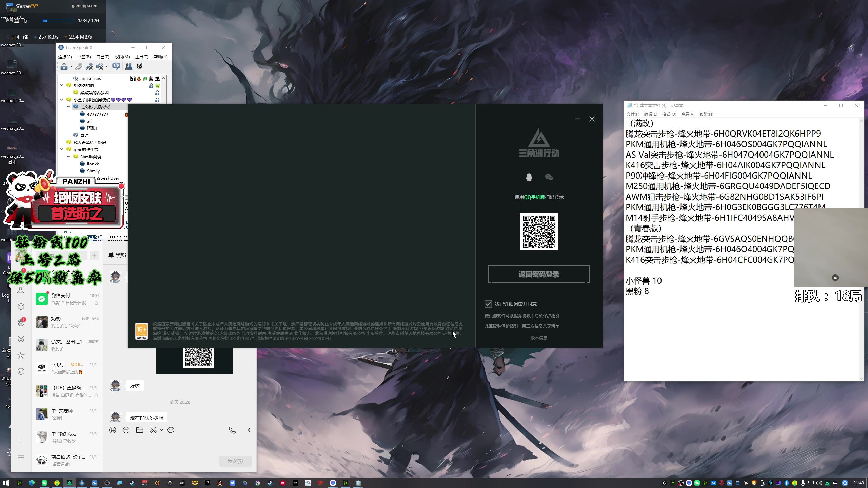The image size is (868, 488).
Task: Open Notepad 文件(F) menu
Action: [x=633, y=114]
